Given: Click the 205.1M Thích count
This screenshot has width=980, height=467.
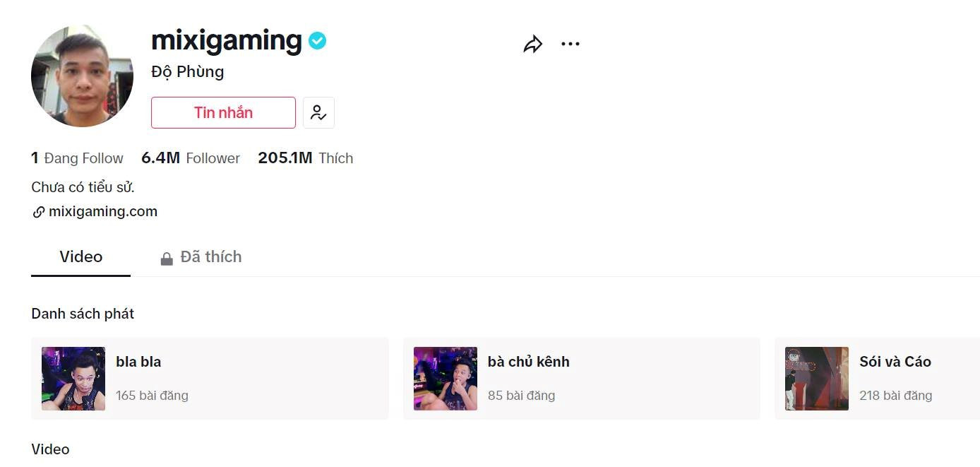Looking at the screenshot, I should tap(305, 158).
